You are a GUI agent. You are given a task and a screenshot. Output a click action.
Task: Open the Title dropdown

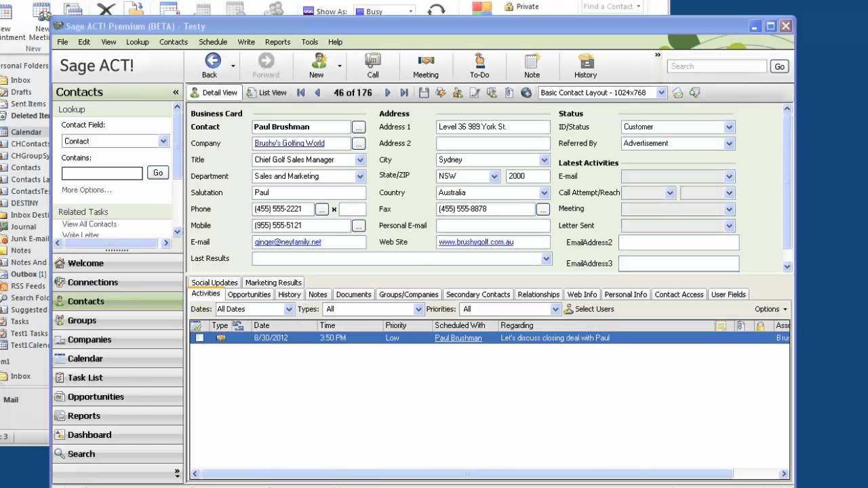pos(360,160)
